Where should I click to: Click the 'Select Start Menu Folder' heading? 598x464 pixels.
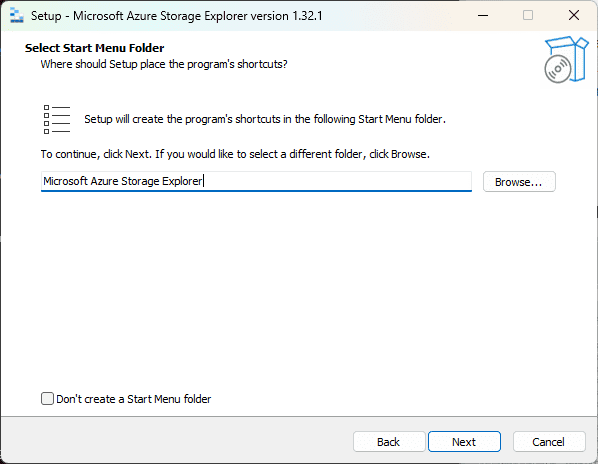95,48
